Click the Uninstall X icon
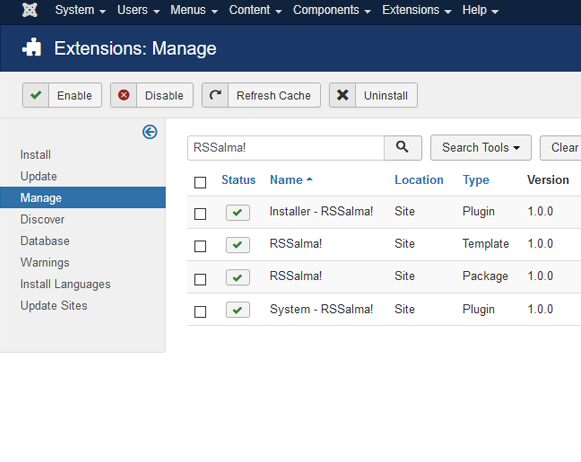Screen dimensions: 581x462 (342, 95)
